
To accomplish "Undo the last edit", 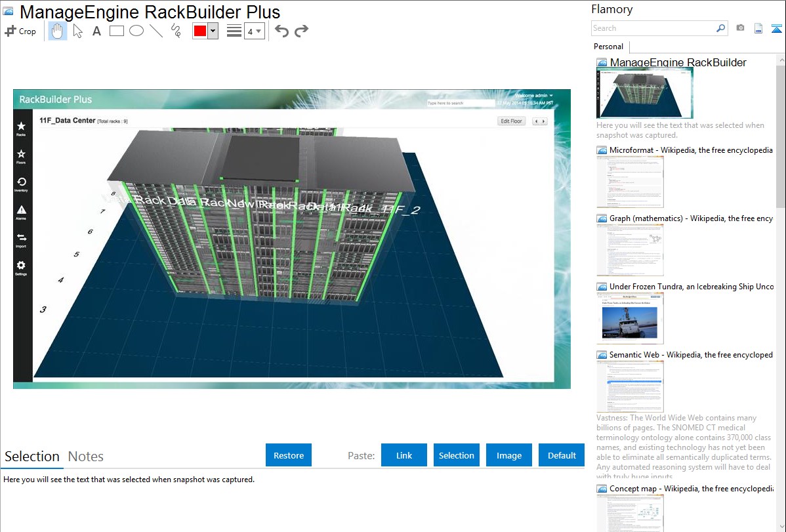I will point(281,31).
